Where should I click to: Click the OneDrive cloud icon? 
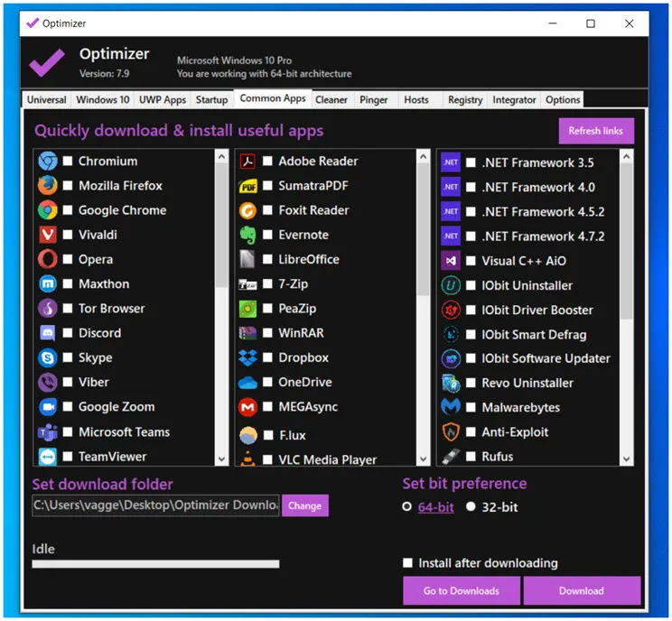tap(247, 382)
